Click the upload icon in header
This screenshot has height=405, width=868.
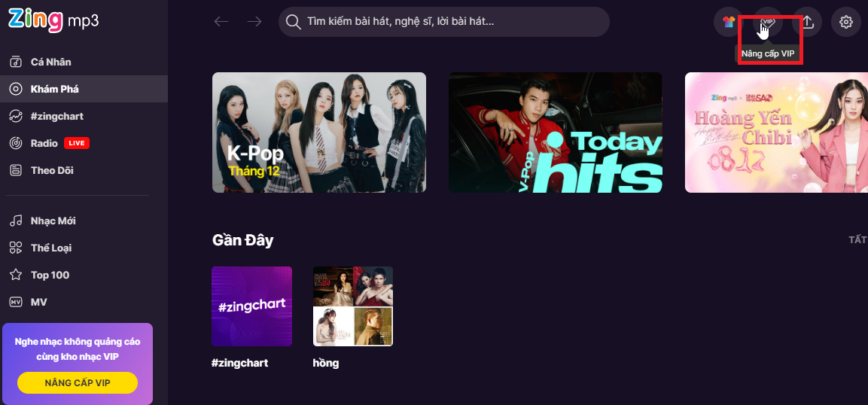807,22
